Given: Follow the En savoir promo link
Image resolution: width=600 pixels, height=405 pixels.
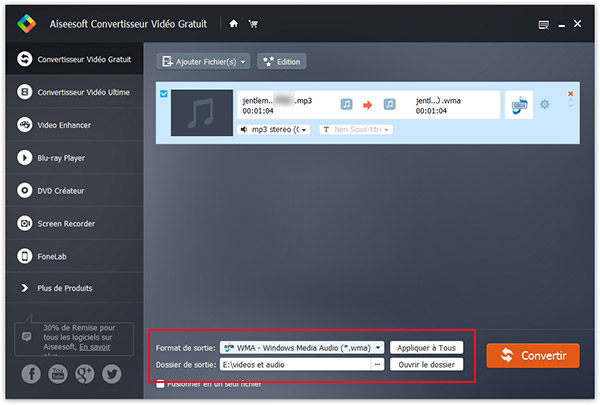Looking at the screenshot, I should click(95, 347).
